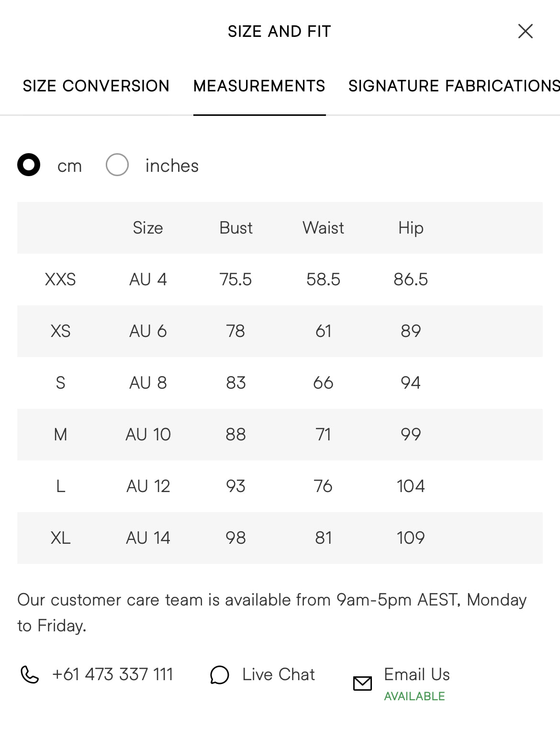The height and width of the screenshot is (740, 560).
Task: Select the XL size row label
Action: 60,538
